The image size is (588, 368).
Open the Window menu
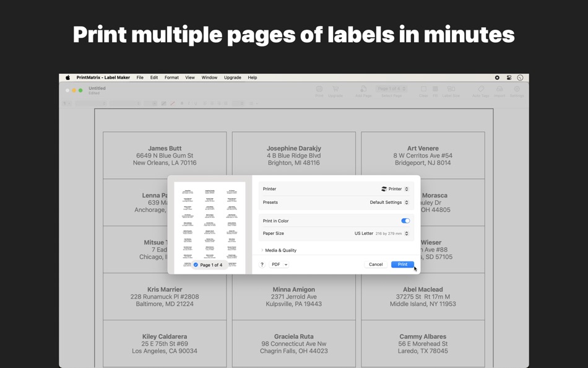pos(209,77)
